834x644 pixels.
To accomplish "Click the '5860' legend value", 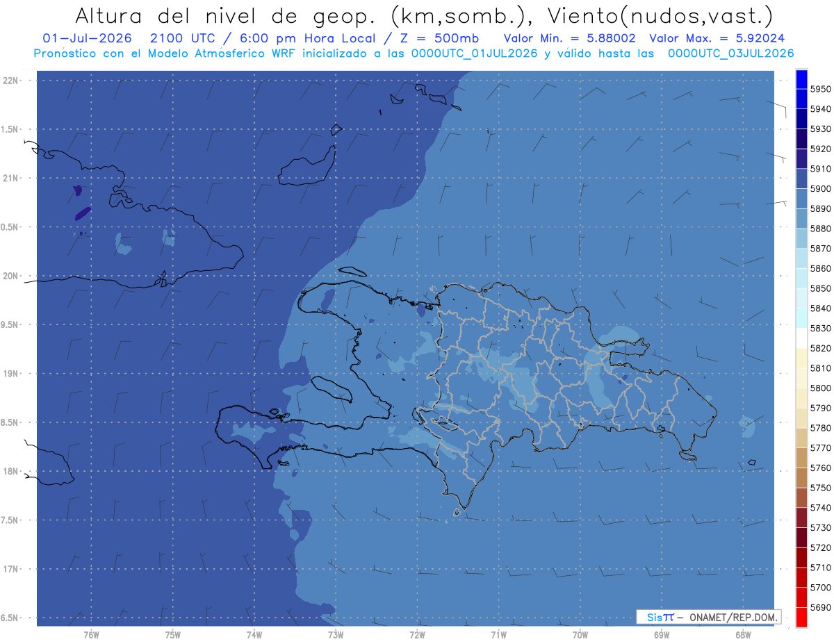I will (x=821, y=268).
